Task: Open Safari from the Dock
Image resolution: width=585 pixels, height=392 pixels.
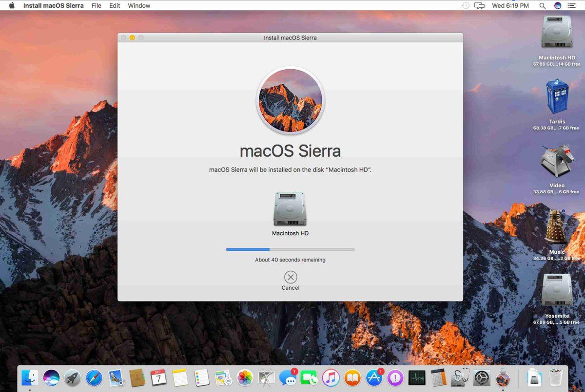Action: click(94, 377)
